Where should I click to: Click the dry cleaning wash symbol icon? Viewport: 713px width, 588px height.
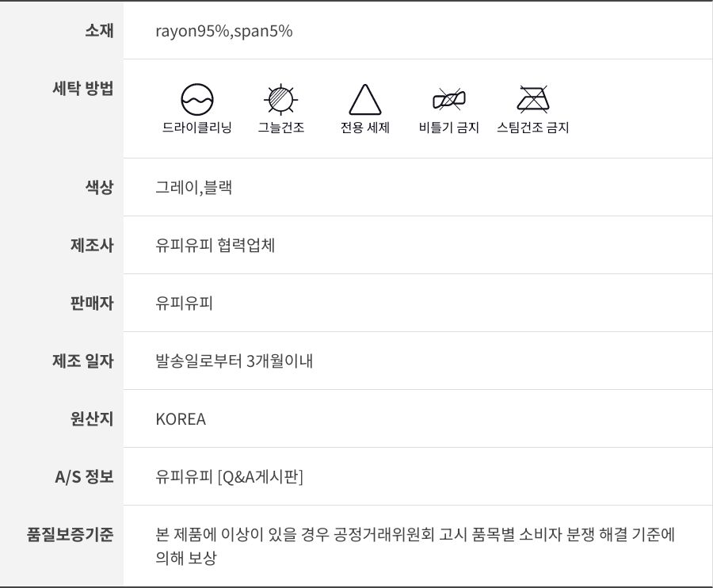[197, 100]
